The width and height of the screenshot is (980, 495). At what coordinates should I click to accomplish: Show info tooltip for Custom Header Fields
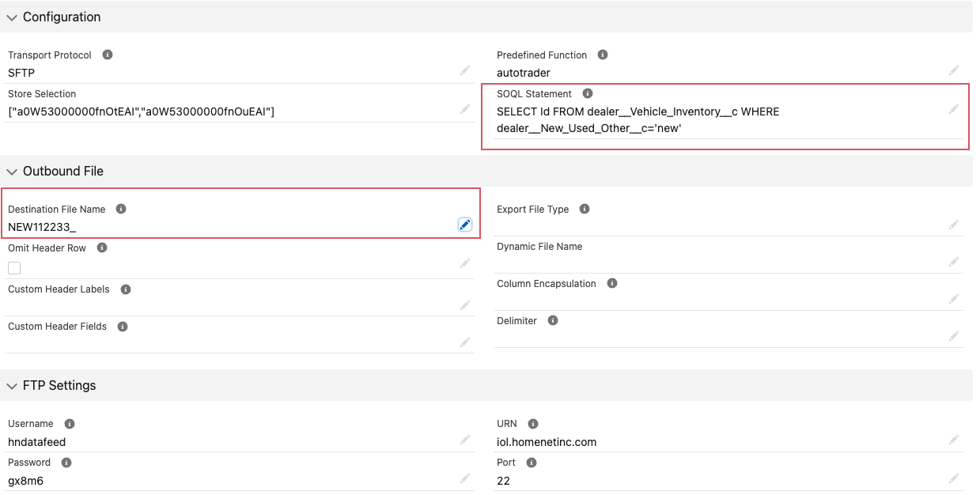tap(123, 326)
